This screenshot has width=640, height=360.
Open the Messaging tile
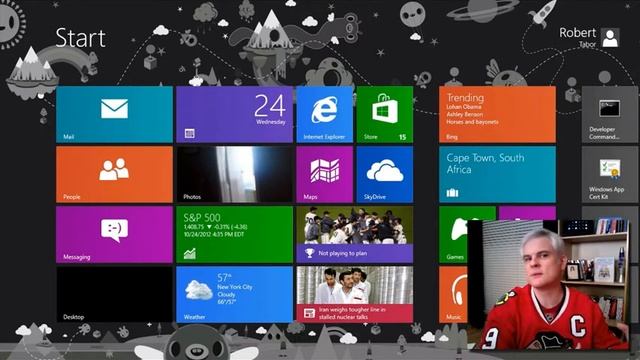pos(114,235)
